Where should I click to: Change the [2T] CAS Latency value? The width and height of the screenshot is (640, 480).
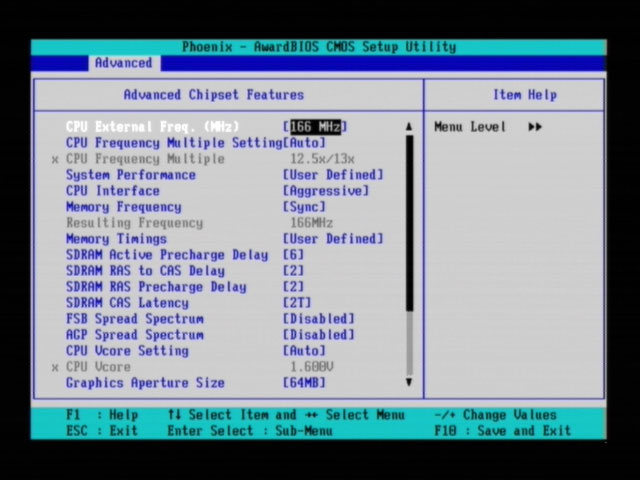coord(297,303)
